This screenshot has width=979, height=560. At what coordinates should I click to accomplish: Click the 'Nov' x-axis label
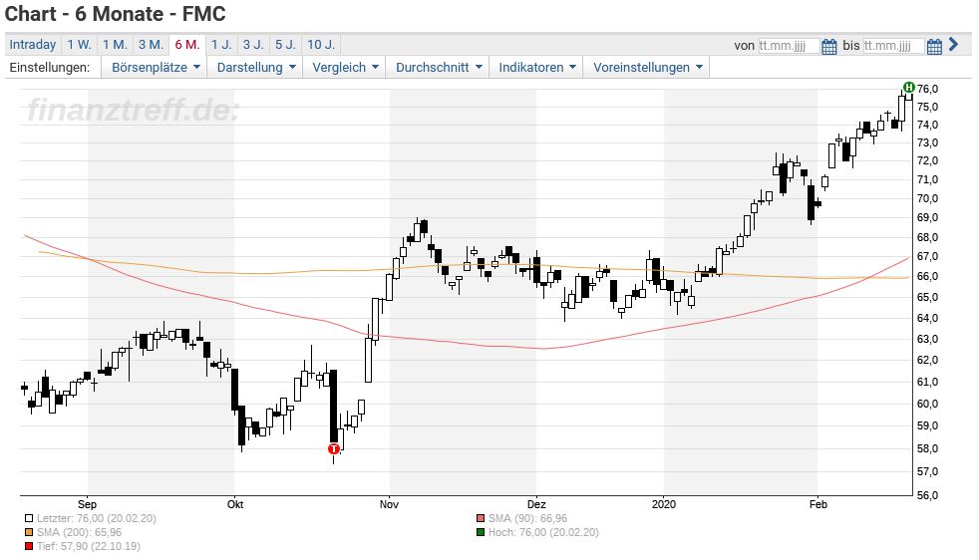(x=389, y=504)
